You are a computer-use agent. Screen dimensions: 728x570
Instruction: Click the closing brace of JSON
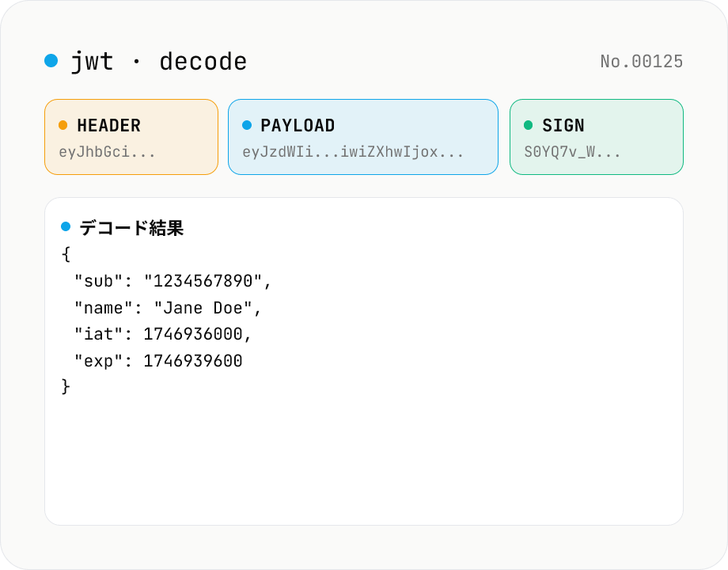[x=66, y=386]
